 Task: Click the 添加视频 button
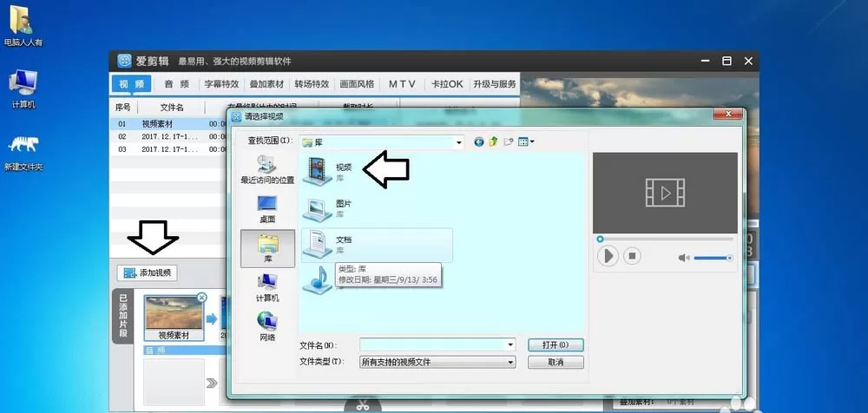pyautogui.click(x=148, y=273)
